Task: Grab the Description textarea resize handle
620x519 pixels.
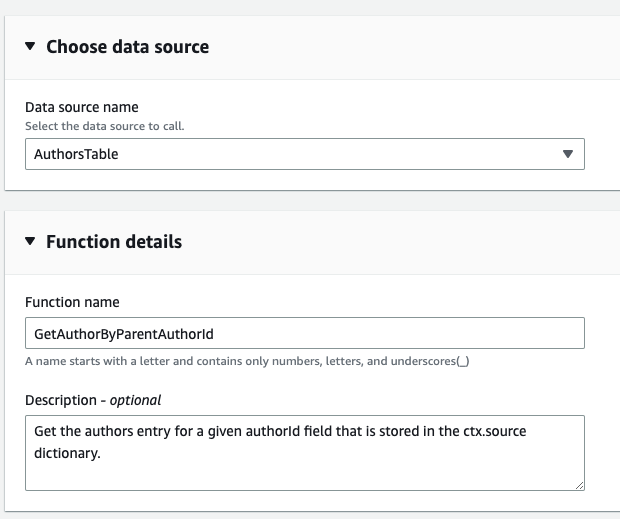Action: pyautogui.click(x=579, y=486)
